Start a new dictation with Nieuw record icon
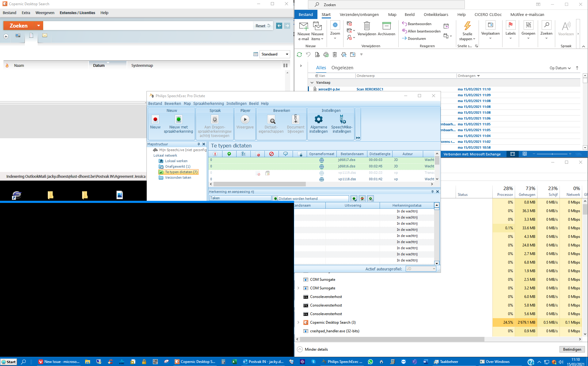 tap(155, 120)
